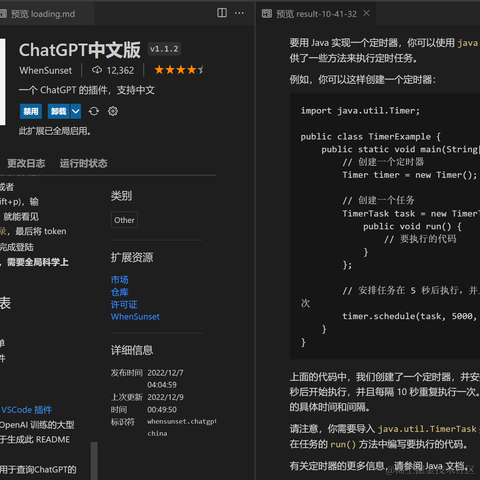Click the publish date 2022/12/7
Image resolution: width=480 pixels, height=480 pixels.
point(165,373)
